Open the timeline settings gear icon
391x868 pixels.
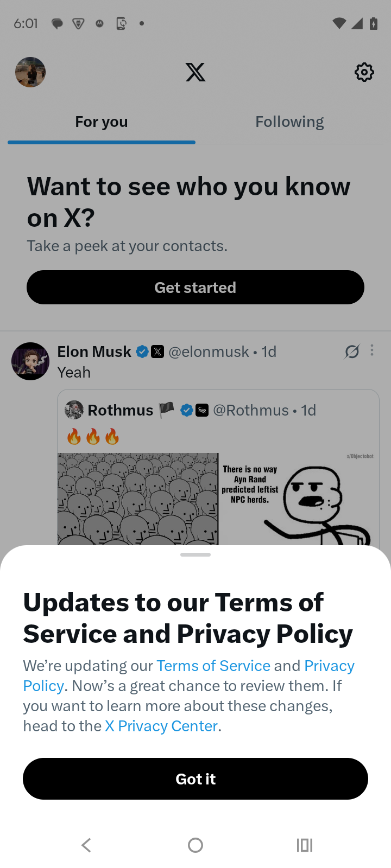[x=364, y=72]
